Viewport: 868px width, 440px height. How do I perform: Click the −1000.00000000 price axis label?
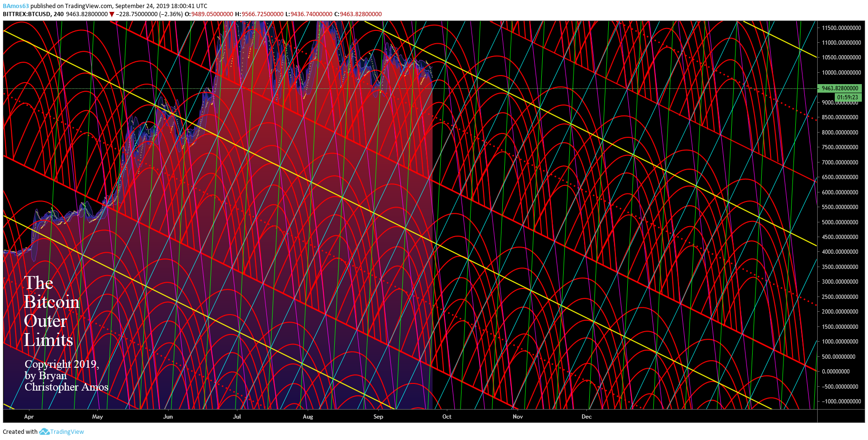[x=841, y=402]
